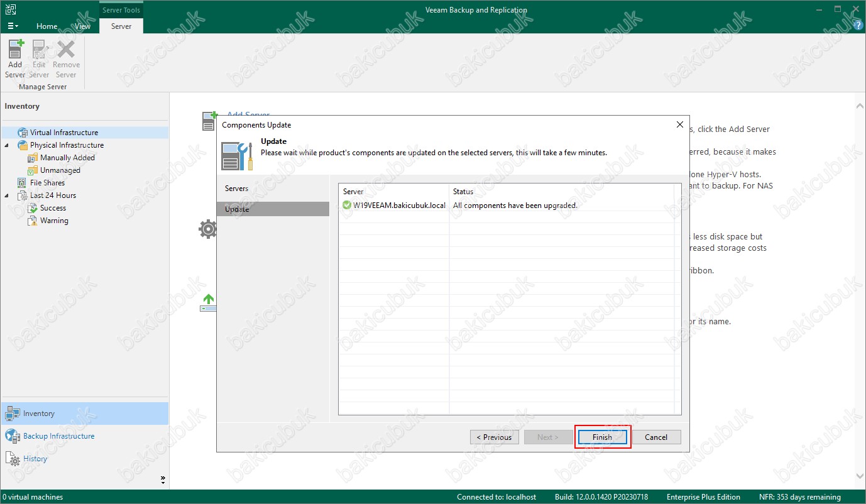
Task: Click 'NFR: 353 days remaining' status text
Action: (801, 497)
